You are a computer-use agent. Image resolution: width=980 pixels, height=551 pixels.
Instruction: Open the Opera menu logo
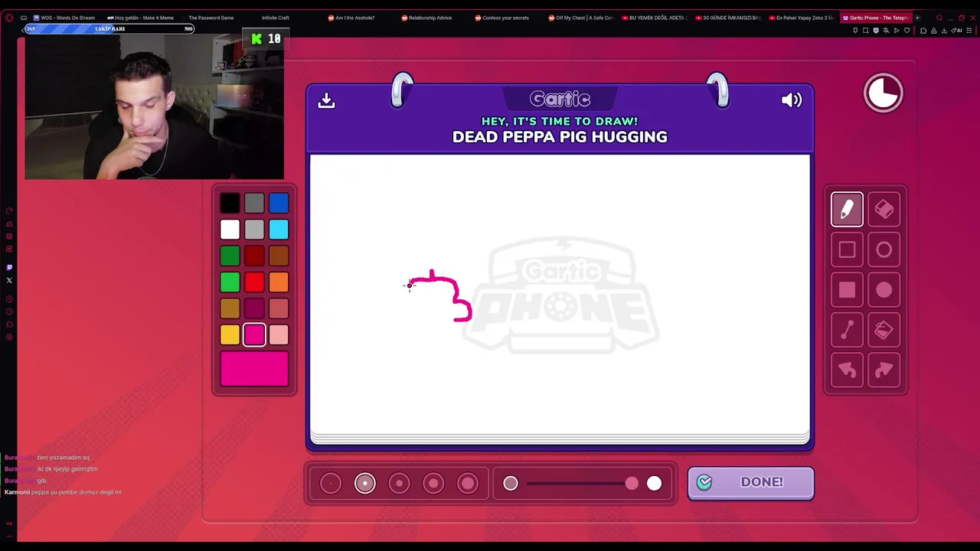[x=9, y=18]
